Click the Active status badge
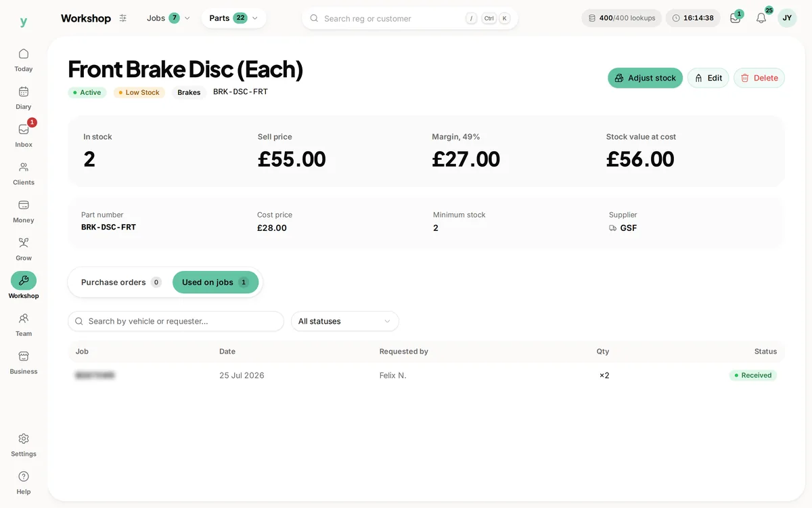This screenshot has width=812, height=508. (87, 93)
